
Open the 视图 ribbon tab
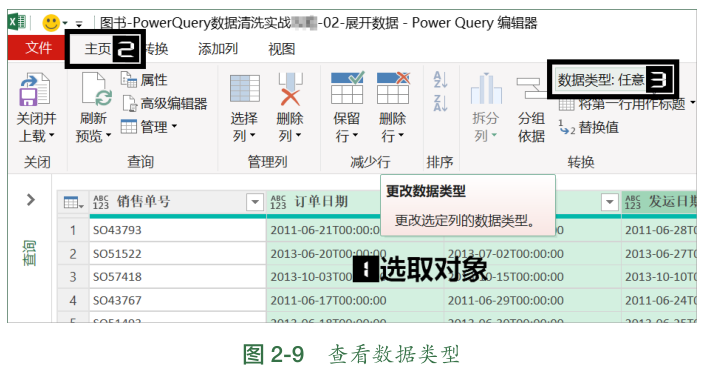(x=282, y=49)
